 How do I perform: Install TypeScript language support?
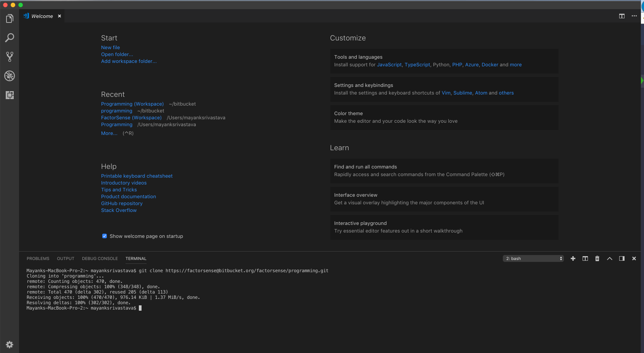pyautogui.click(x=417, y=65)
